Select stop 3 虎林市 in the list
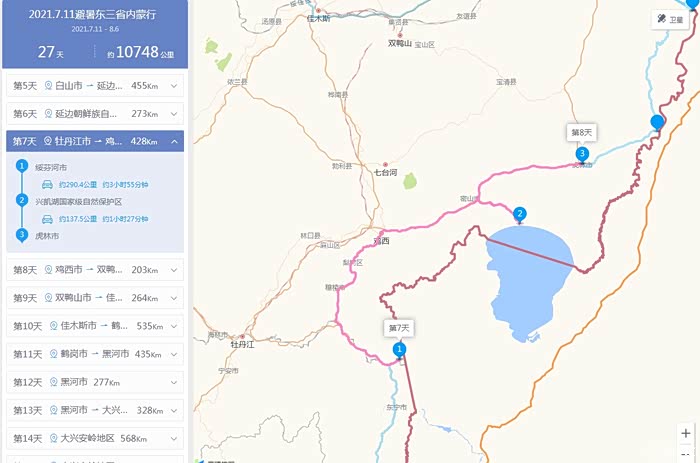 pyautogui.click(x=47, y=236)
